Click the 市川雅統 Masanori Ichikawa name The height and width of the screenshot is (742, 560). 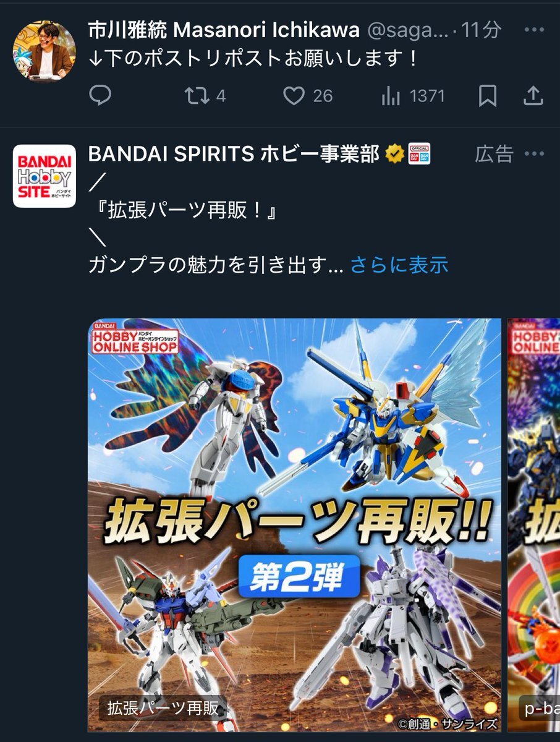pyautogui.click(x=224, y=29)
